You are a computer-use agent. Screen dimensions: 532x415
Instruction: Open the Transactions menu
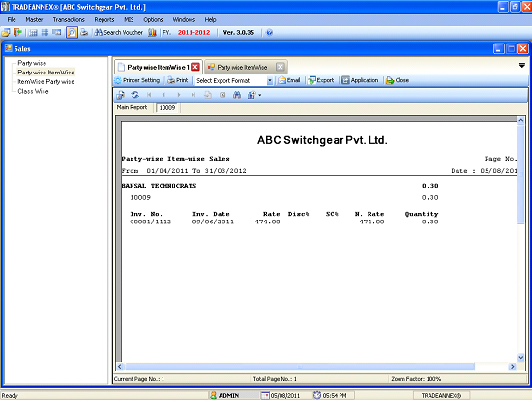pos(69,20)
